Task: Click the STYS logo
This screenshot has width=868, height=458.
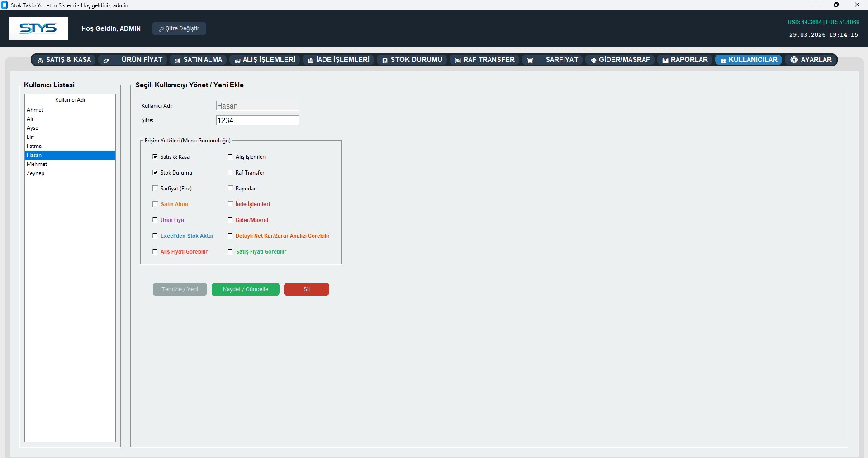Action: pos(38,28)
